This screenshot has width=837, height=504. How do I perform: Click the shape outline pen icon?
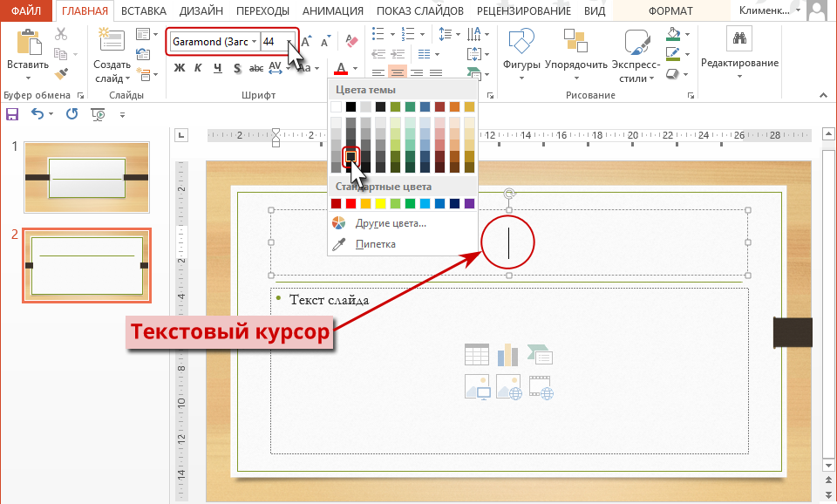(x=673, y=54)
